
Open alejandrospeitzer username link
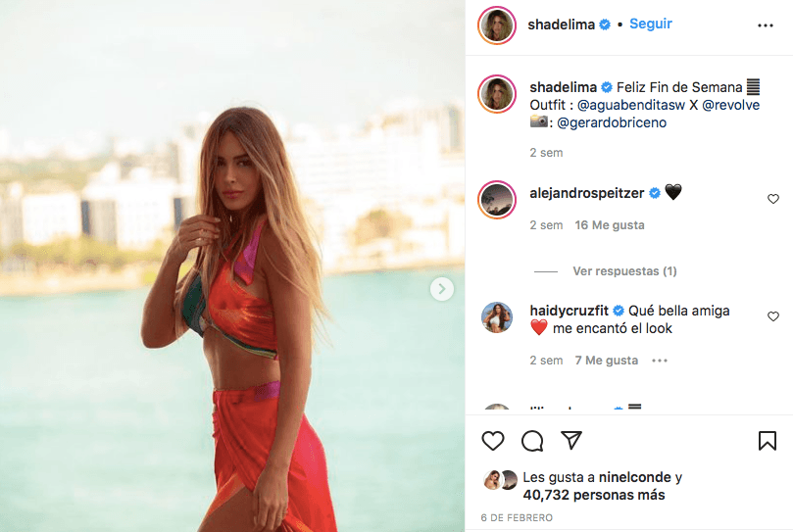coord(586,193)
